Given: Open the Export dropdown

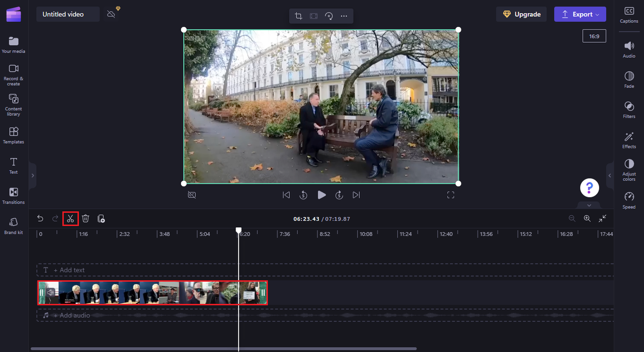Looking at the screenshot, I should point(580,14).
